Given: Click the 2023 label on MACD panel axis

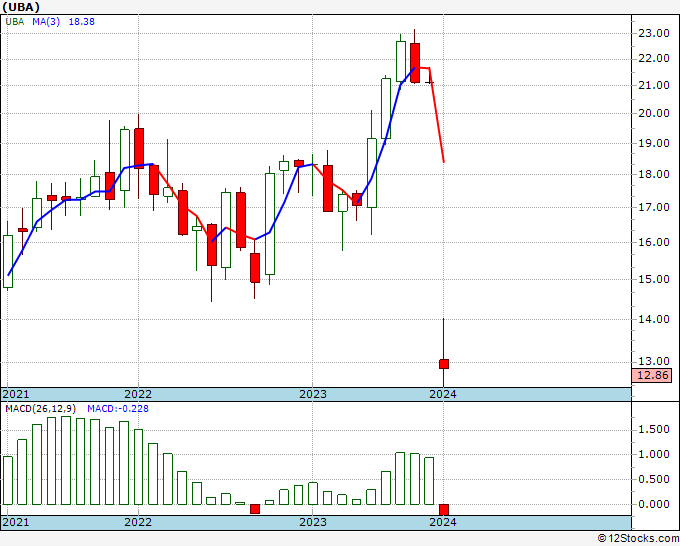Looking at the screenshot, I should 313,522.
